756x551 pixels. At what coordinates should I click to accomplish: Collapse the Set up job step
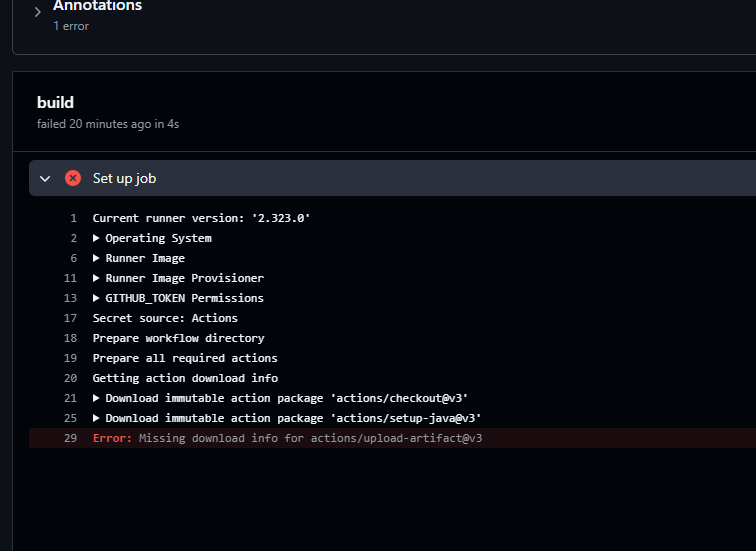coord(45,179)
